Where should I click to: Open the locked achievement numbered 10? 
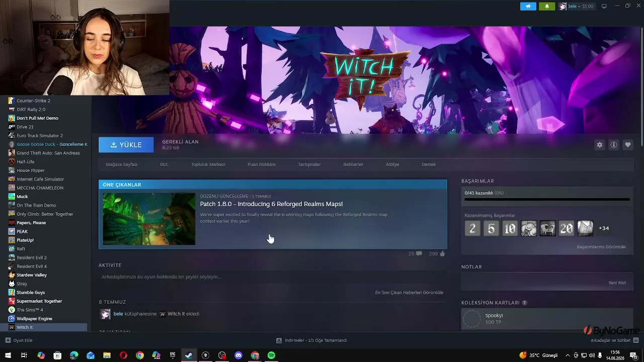coord(510,228)
